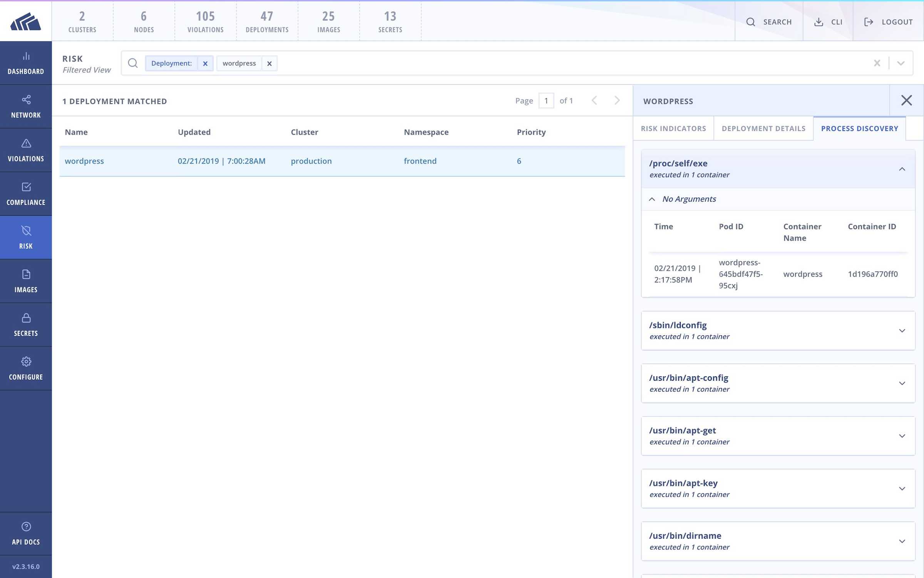Screen dimensions: 924x578
Task: Click the 1 DEPLOYMENT MATCHED heading
Action: coord(115,101)
